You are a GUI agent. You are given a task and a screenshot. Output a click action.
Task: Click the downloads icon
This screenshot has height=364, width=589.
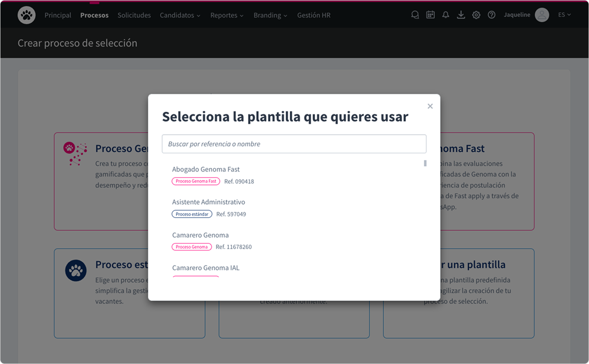(461, 15)
